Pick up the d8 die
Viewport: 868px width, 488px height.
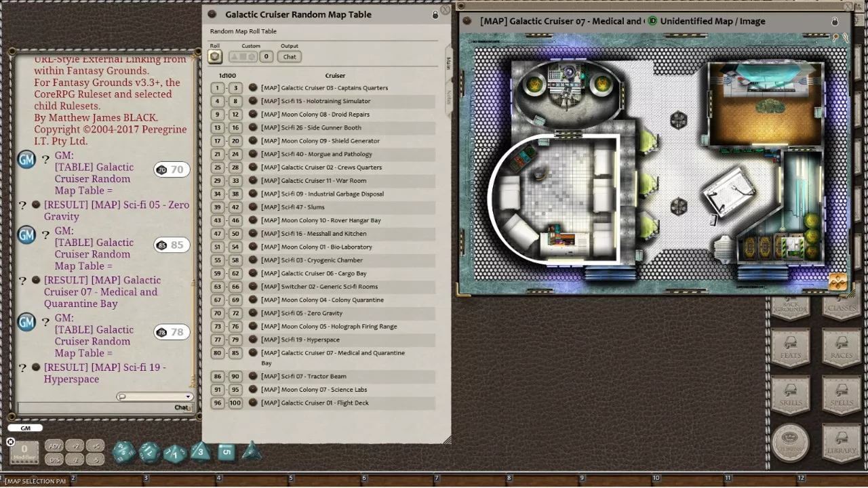point(201,451)
